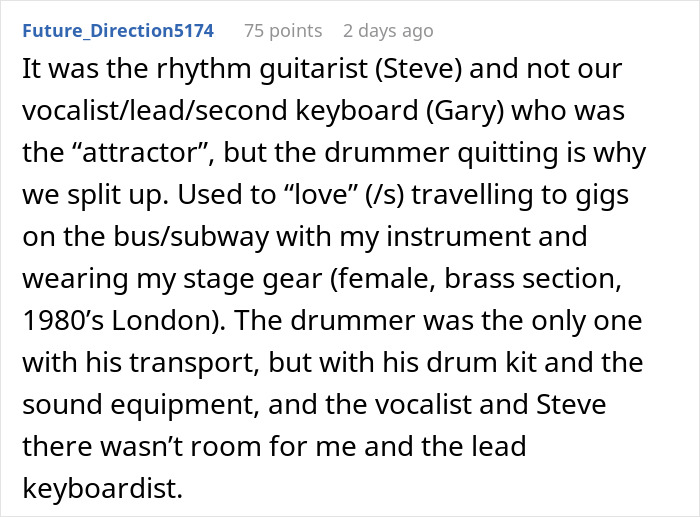The height and width of the screenshot is (517, 700).
Task: Click the "75 points" score label
Action: click(x=283, y=31)
